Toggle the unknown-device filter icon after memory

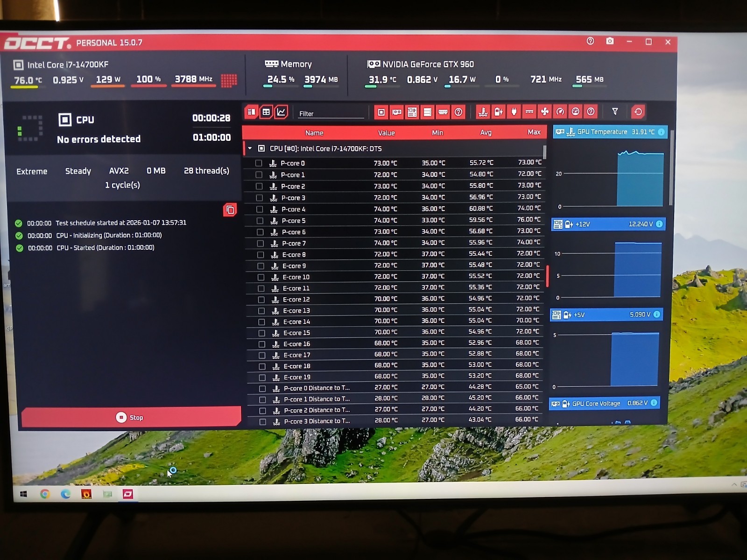458,112
